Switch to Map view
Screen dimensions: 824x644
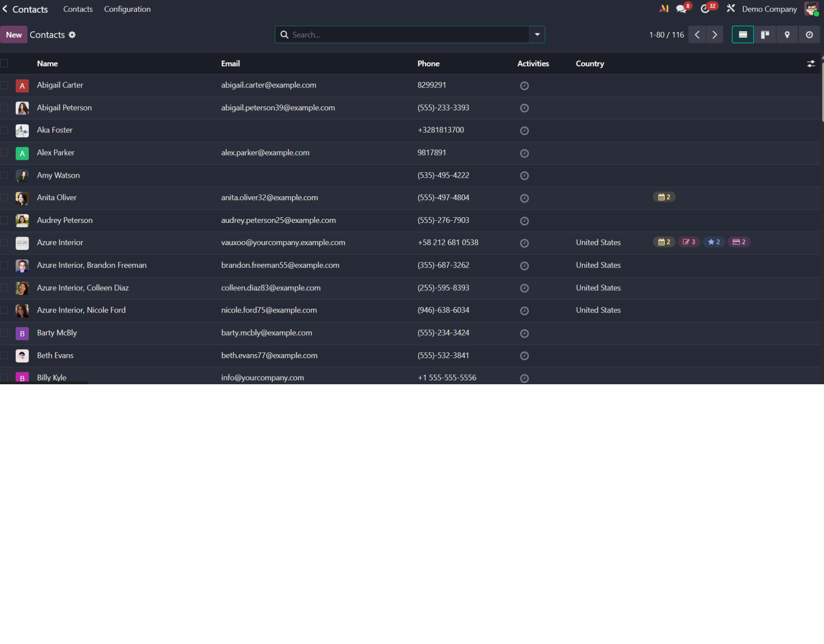tap(787, 35)
